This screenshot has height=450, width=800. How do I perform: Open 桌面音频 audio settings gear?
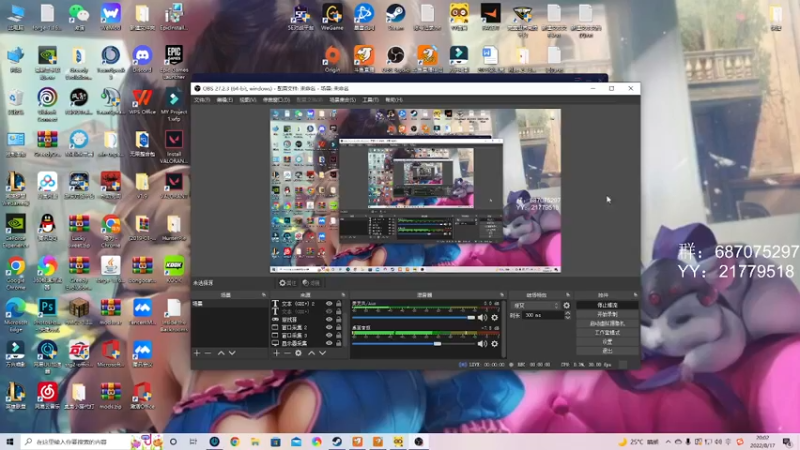click(494, 344)
